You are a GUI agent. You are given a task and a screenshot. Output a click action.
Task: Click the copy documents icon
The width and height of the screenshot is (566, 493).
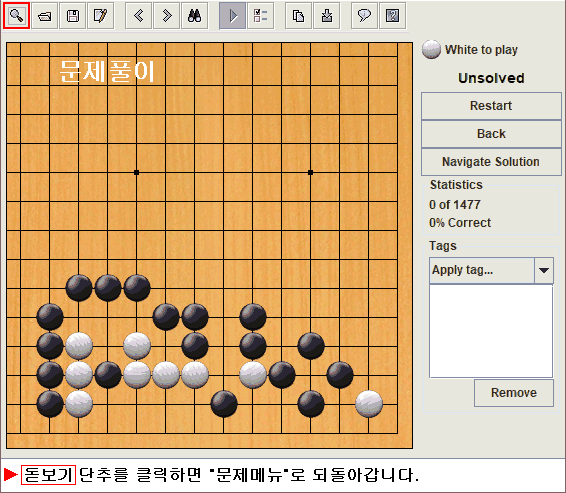click(x=299, y=16)
